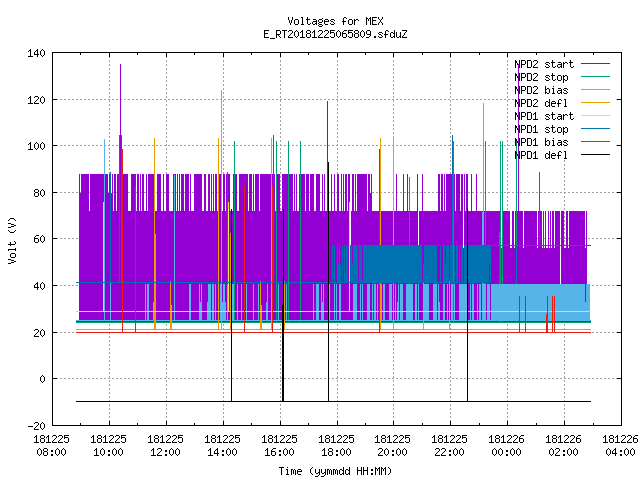Click the Volt (V) y-axis label
The image size is (640, 480).
[12, 240]
